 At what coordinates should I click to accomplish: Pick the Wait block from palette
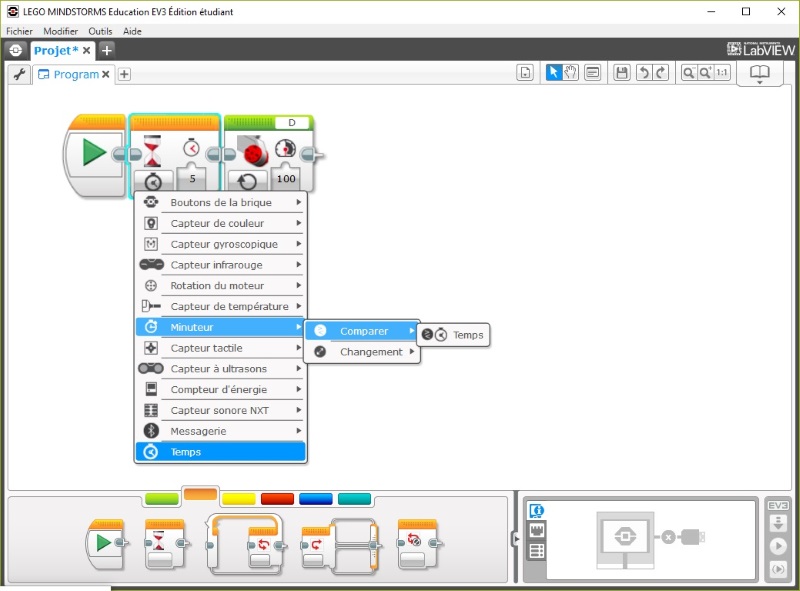tap(165, 544)
